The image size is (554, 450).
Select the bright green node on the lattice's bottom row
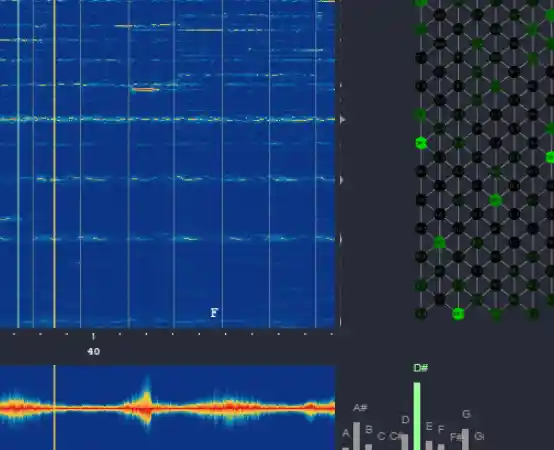[x=458, y=313]
